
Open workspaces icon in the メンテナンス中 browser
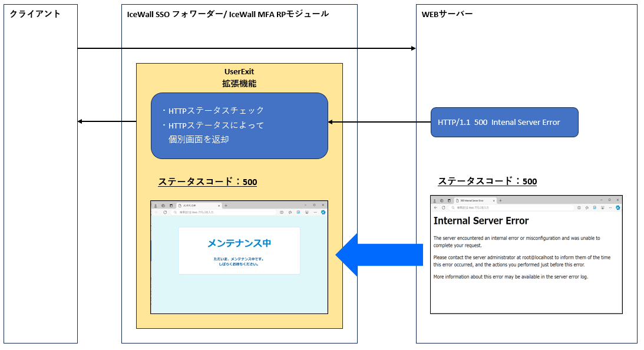coord(163,206)
